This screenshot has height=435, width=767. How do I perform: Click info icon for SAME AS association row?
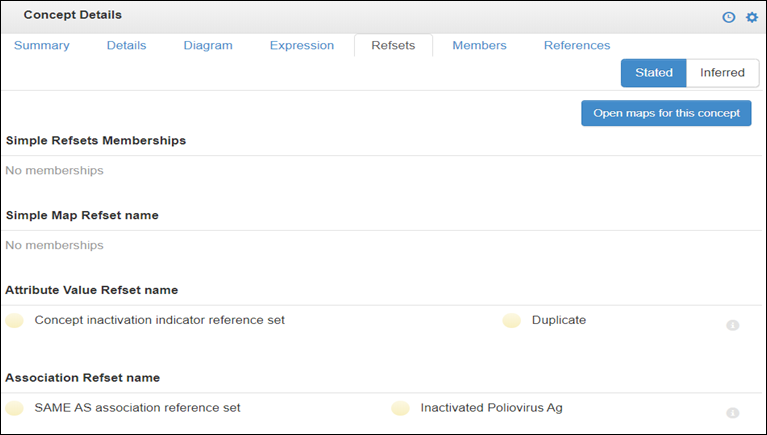tap(732, 413)
